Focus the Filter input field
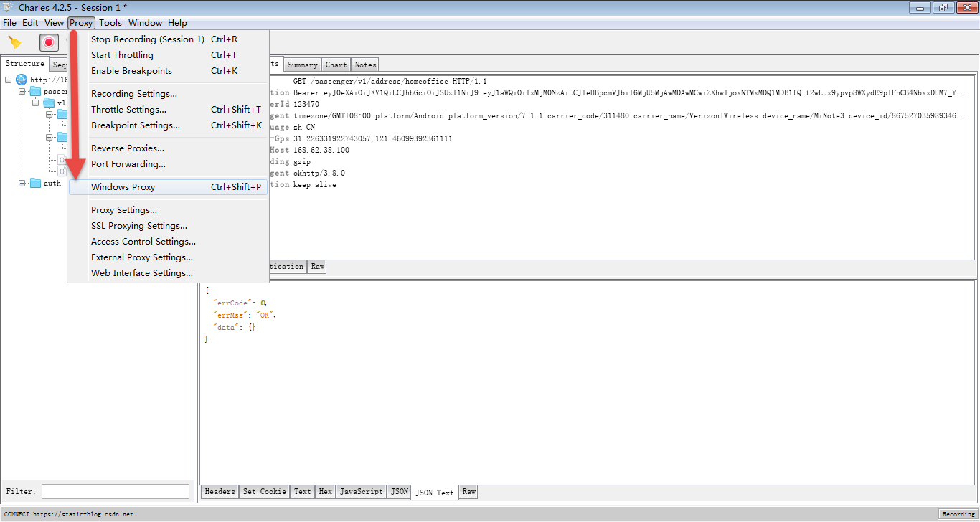 [116, 492]
